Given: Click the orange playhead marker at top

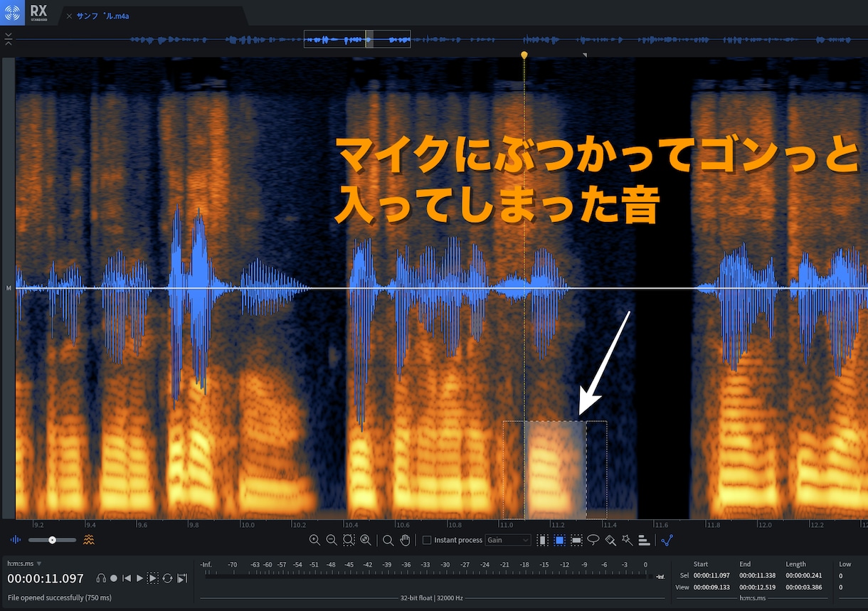Looking at the screenshot, I should (524, 55).
